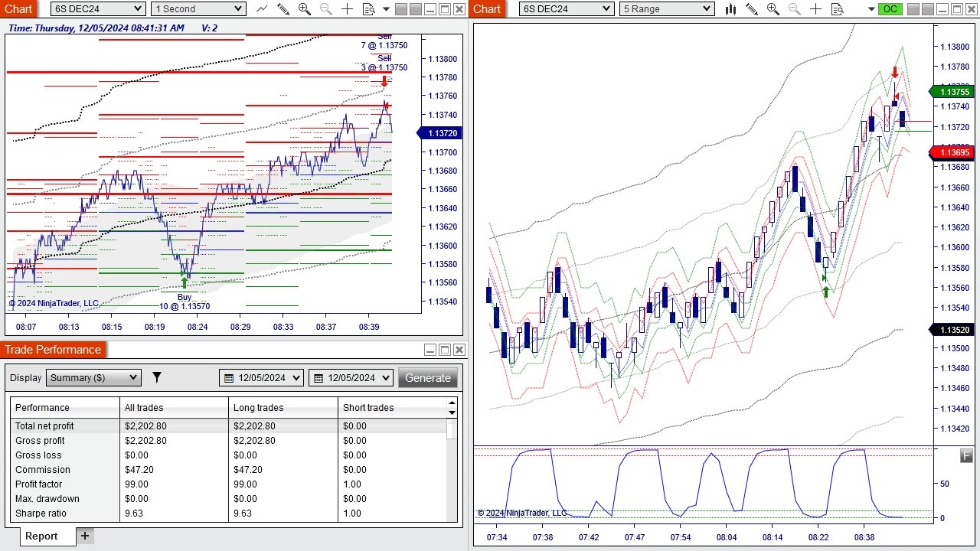Add a new tab with the plus button
Image resolution: width=980 pixels, height=551 pixels.
85,536
